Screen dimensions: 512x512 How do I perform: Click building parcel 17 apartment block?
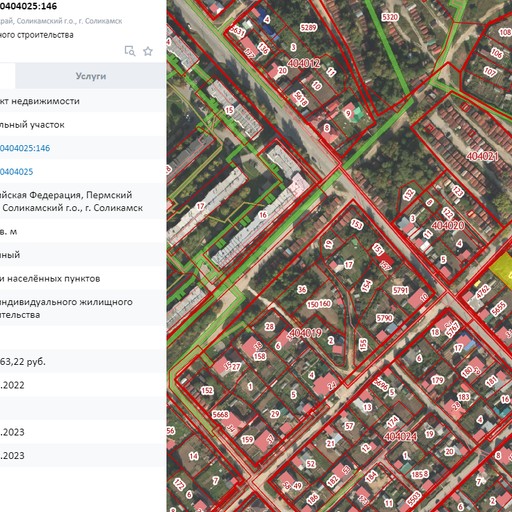(x=200, y=207)
